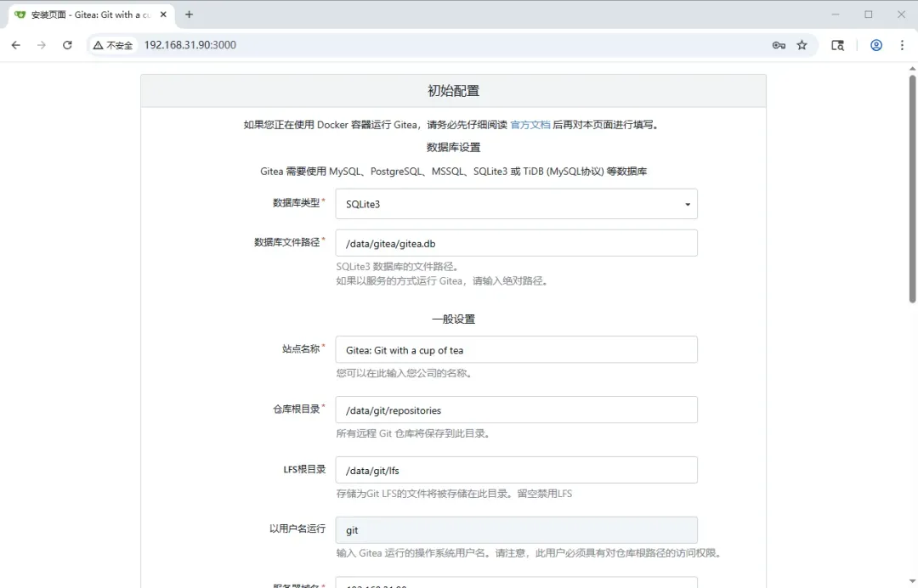This screenshot has height=588, width=918.
Task: Click the LFS根目录 label
Action: point(304,469)
